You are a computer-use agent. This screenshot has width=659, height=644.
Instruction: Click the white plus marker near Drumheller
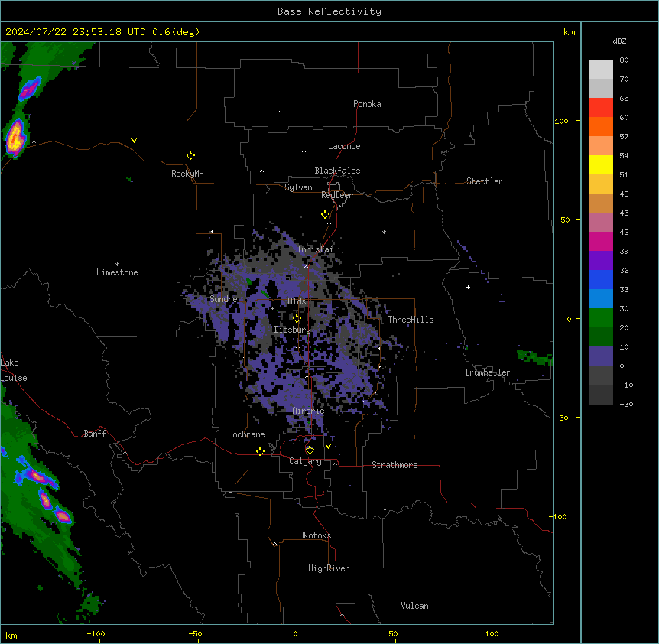point(468,287)
